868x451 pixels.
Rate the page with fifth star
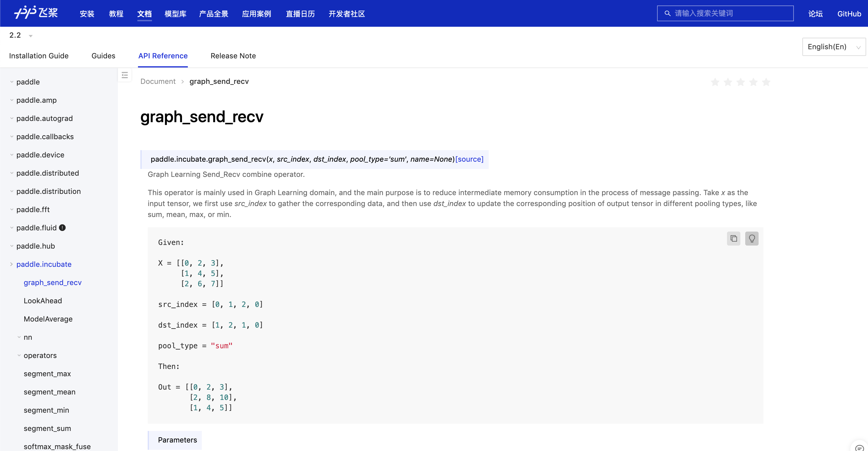click(766, 82)
